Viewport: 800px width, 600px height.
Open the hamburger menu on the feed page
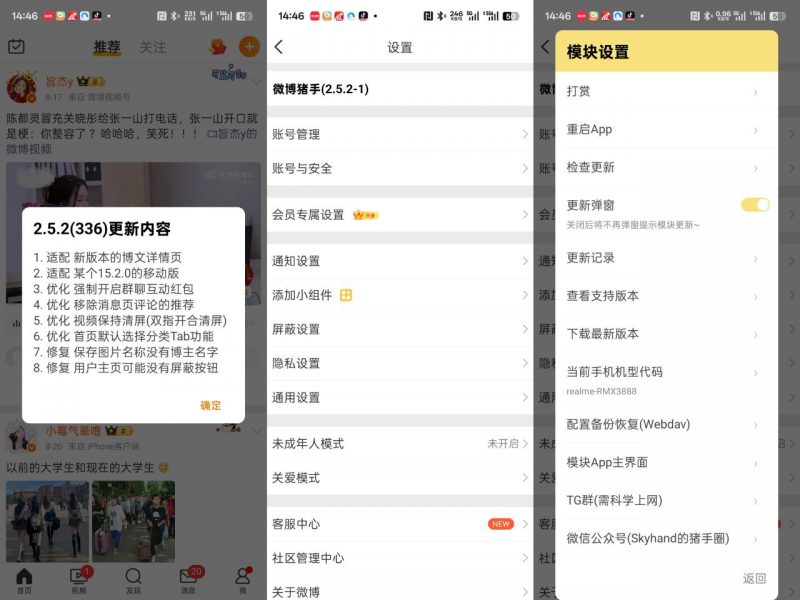click(14, 45)
